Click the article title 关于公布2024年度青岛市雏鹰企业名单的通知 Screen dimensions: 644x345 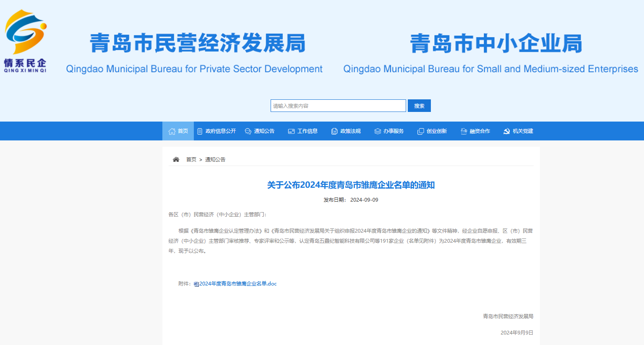pyautogui.click(x=351, y=185)
